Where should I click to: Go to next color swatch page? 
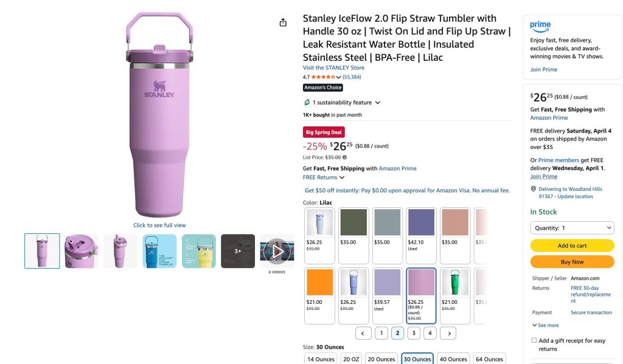point(450,334)
